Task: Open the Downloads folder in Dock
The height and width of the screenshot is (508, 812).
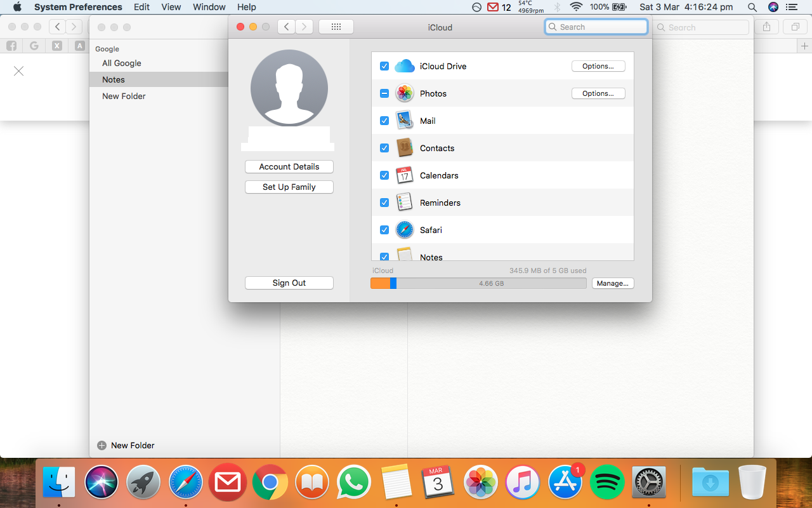Action: [710, 482]
